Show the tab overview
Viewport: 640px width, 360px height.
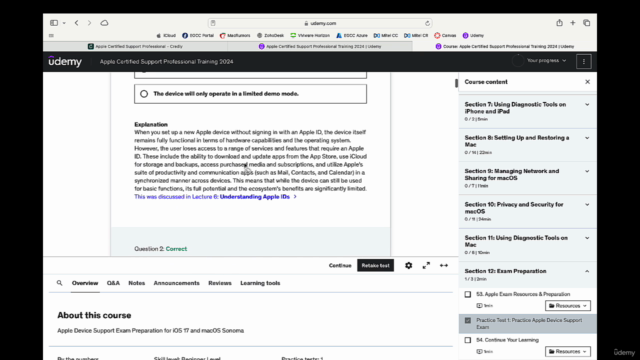coord(587,23)
